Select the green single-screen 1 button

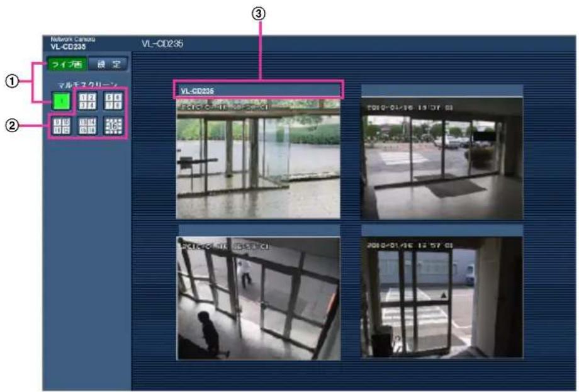61,101
